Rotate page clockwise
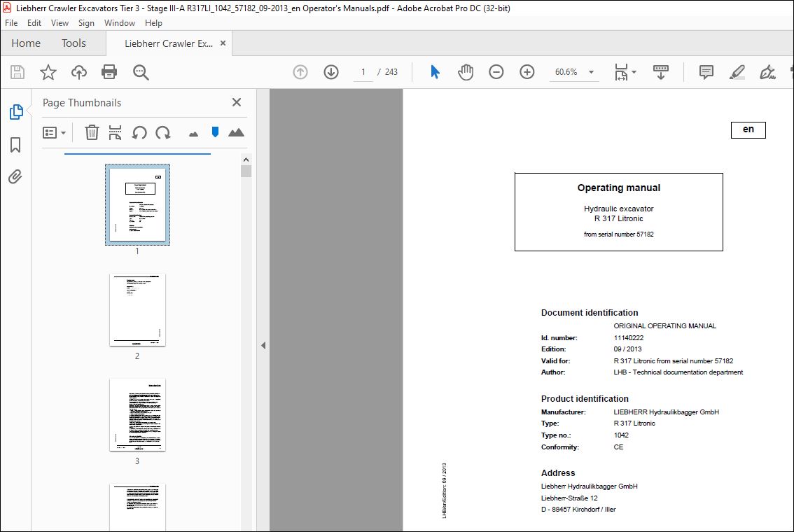 163,132
